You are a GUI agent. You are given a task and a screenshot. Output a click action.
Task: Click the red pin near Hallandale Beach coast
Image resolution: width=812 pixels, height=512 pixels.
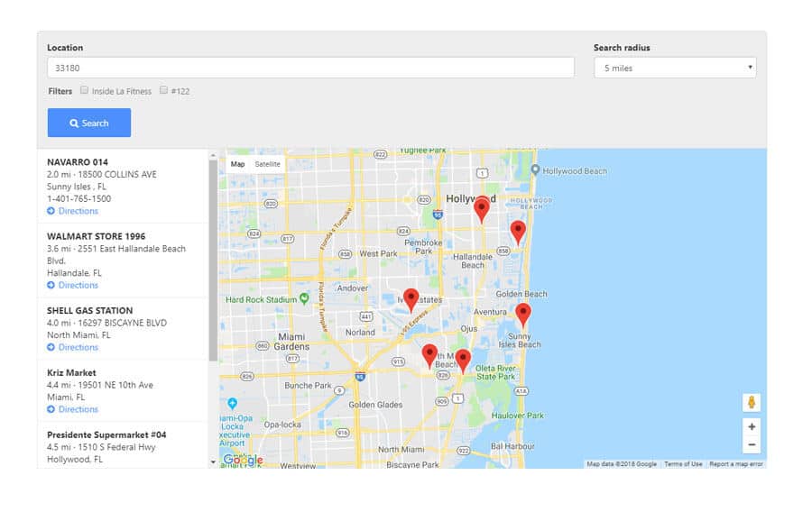[518, 231]
